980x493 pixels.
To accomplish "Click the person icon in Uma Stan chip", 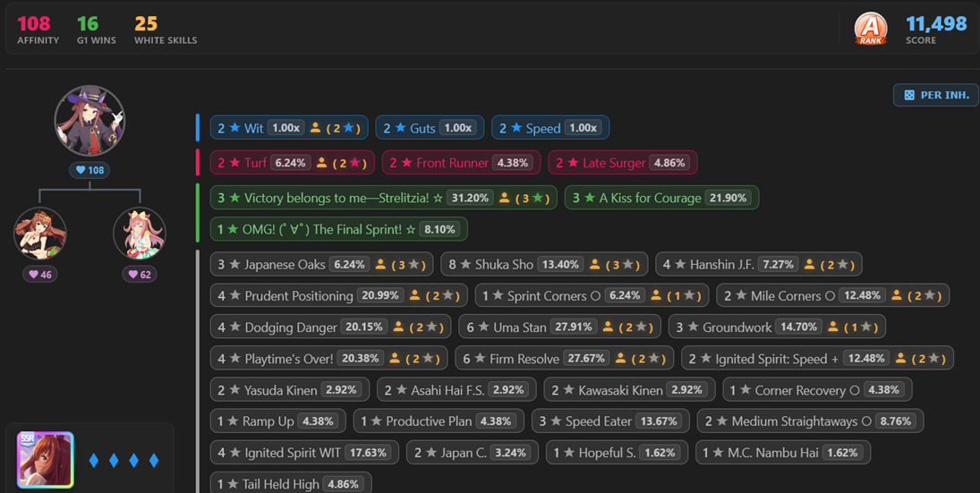I will (x=608, y=327).
